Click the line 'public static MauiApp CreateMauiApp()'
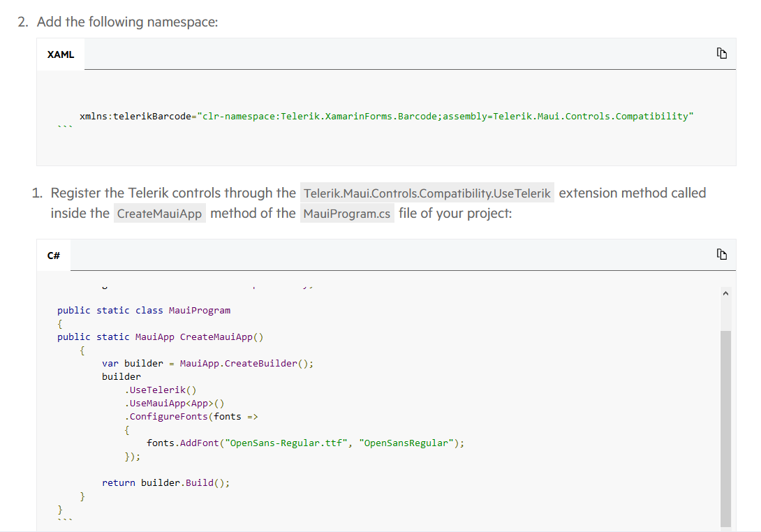Screen dimensions: 761x532 (160, 337)
